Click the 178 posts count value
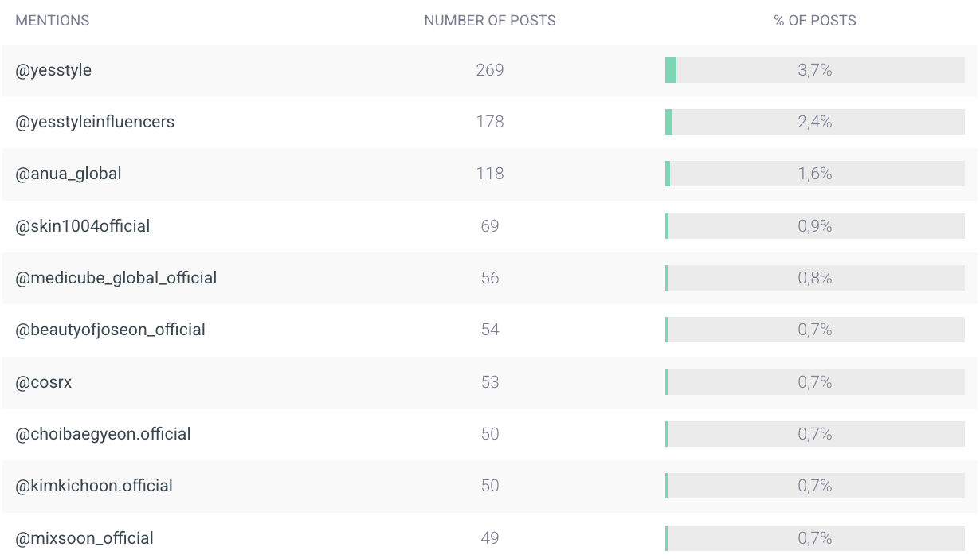The width and height of the screenshot is (980, 559). (490, 122)
